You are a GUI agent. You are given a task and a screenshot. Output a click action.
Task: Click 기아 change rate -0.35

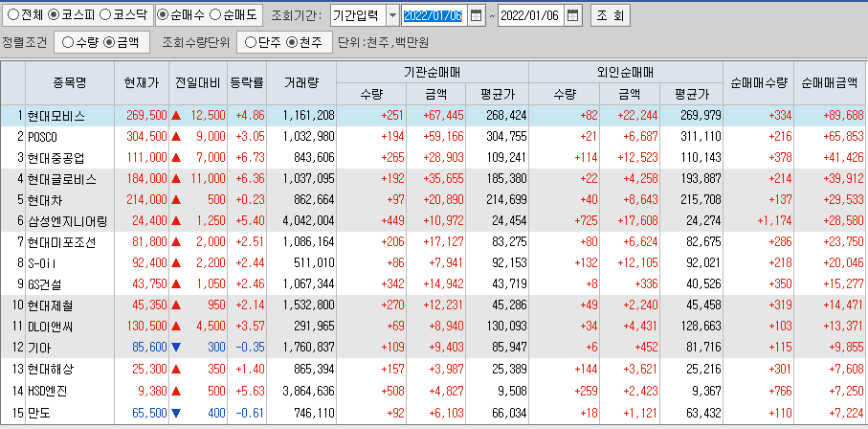[250, 348]
